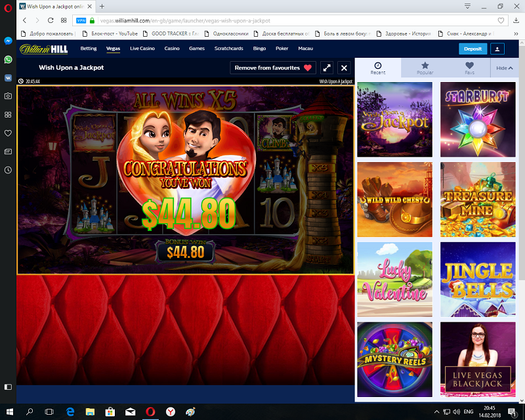Open the Treasure Mine thumbnail

click(478, 199)
